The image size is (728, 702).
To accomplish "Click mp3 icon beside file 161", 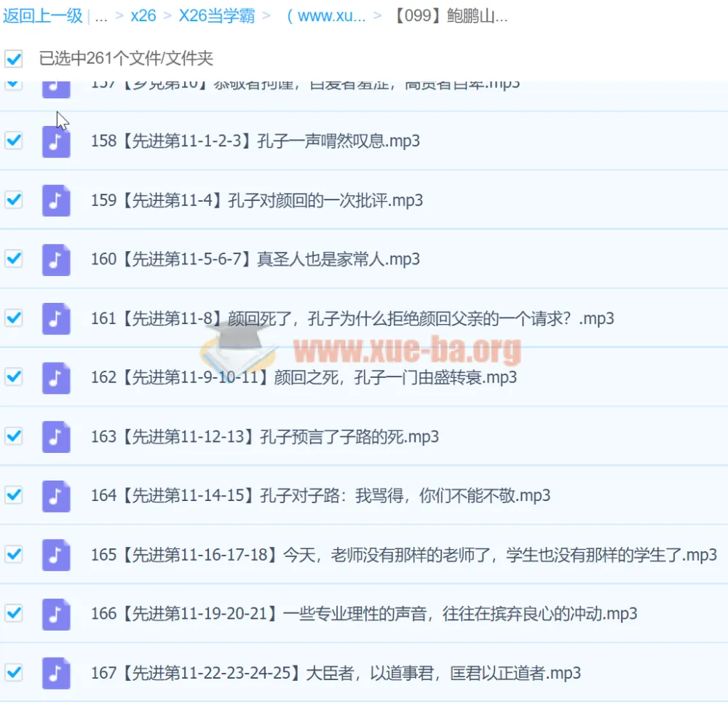I will (56, 319).
